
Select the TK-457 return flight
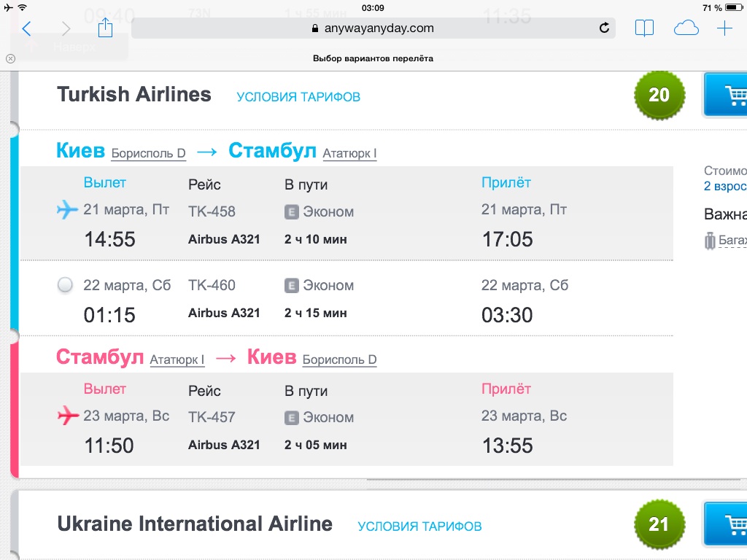coord(68,416)
